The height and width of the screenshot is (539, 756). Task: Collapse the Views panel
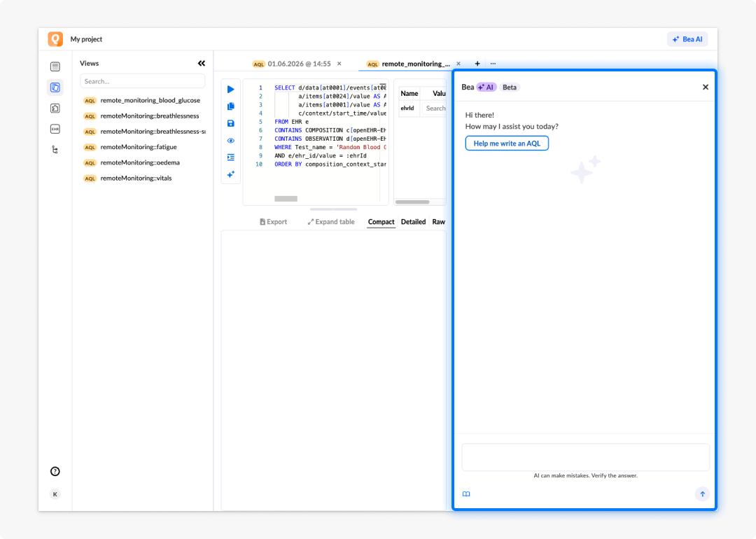click(202, 63)
